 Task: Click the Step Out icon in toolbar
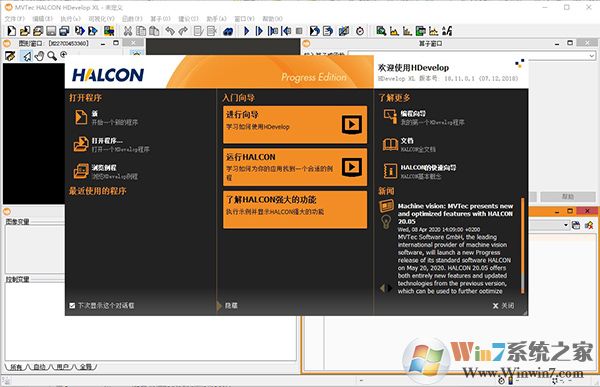[x=286, y=31]
